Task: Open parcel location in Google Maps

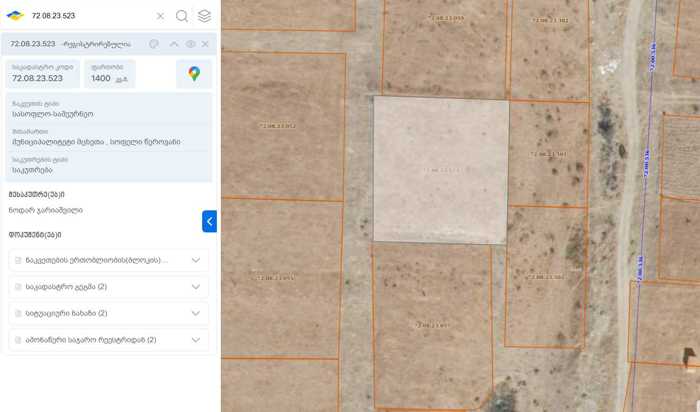Action: pos(194,73)
